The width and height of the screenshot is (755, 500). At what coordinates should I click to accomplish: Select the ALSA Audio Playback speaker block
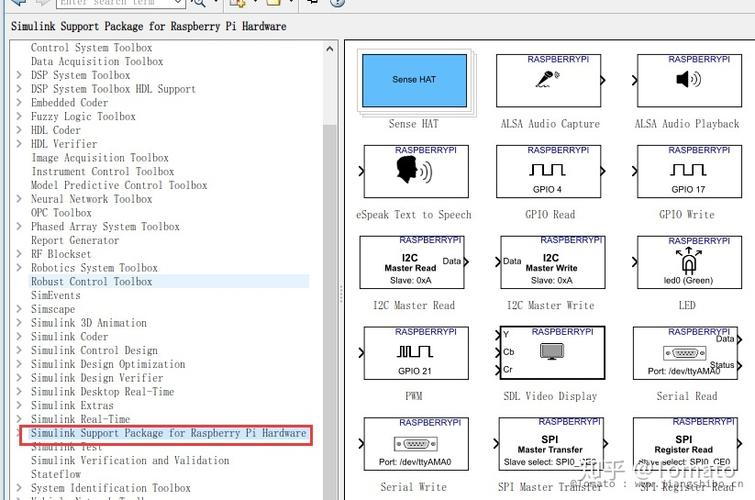pos(689,80)
